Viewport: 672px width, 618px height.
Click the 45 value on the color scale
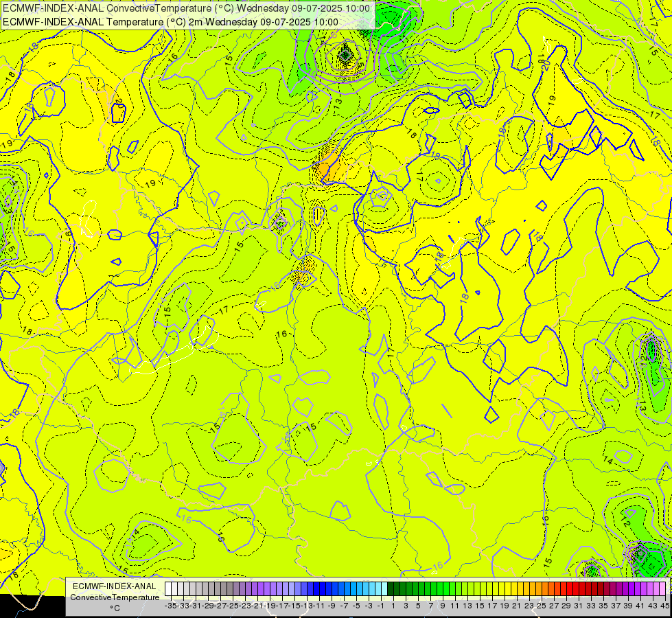tap(664, 606)
